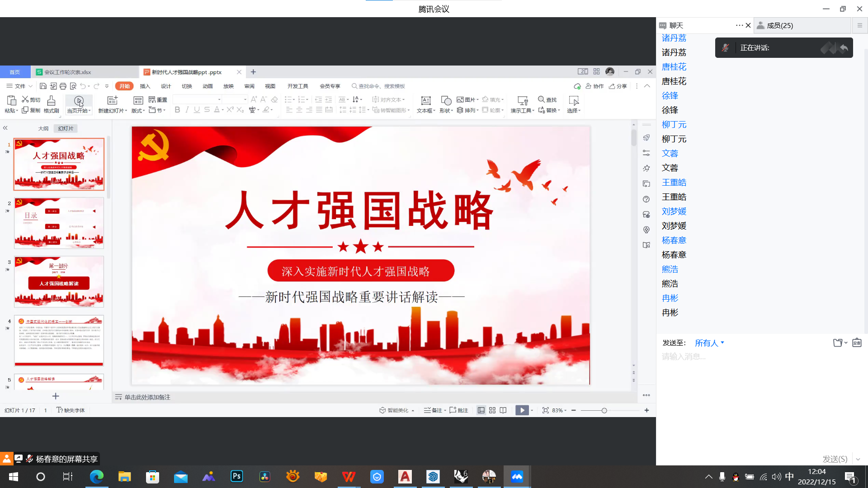The height and width of the screenshot is (488, 868).
Task: Switch to the 插入 ribbon tab
Action: (144, 86)
